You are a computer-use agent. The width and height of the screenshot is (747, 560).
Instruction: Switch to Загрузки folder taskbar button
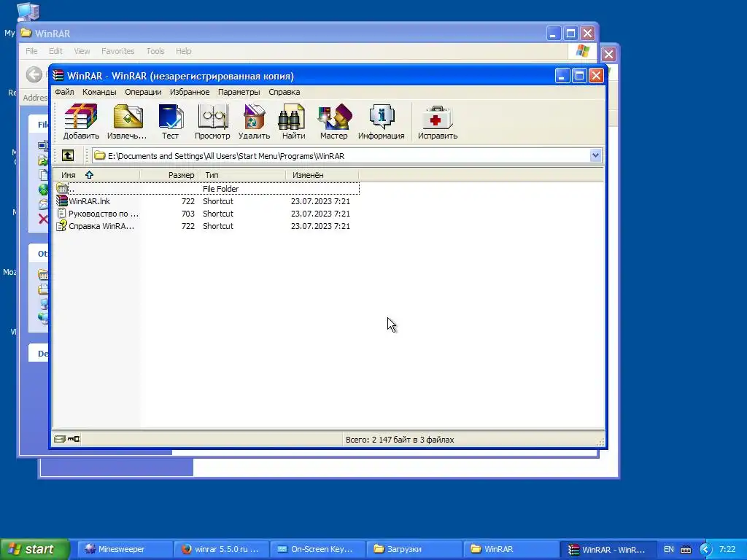[414, 549]
